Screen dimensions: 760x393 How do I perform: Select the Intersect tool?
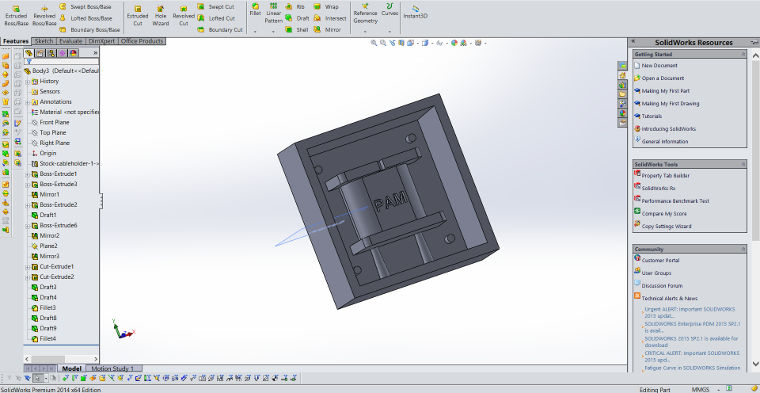click(330, 18)
